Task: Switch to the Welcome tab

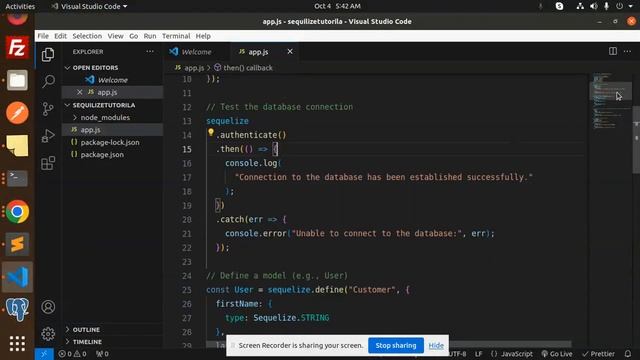Action: tap(196, 52)
